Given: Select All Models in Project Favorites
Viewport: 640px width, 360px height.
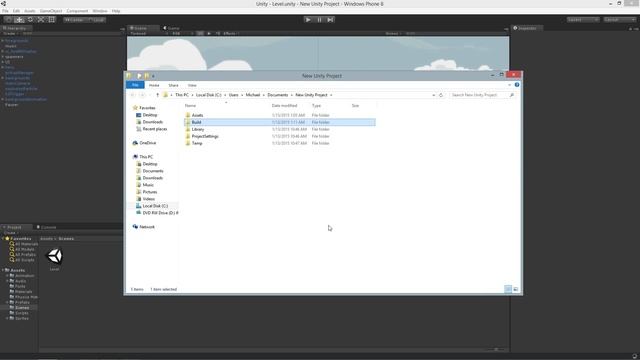Looking at the screenshot, I should click(22, 249).
